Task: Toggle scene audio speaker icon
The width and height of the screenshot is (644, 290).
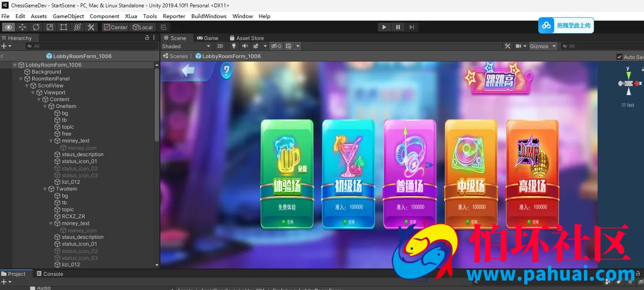Action: pyautogui.click(x=245, y=46)
